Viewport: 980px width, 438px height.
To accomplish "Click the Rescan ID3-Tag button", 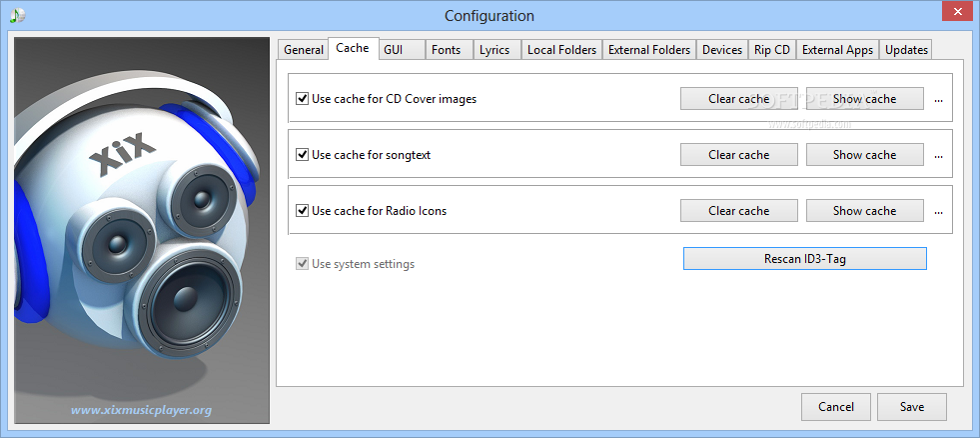I will pyautogui.click(x=805, y=258).
